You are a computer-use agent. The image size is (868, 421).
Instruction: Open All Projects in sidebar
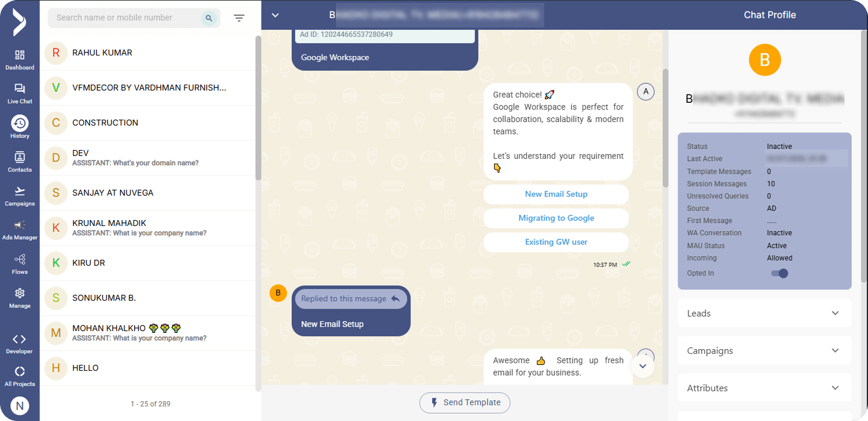[20, 377]
